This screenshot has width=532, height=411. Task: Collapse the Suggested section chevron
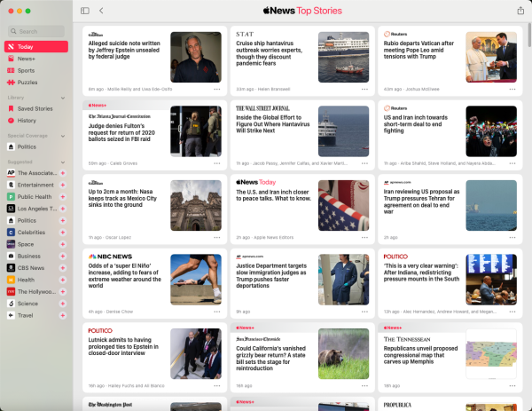[x=63, y=162]
